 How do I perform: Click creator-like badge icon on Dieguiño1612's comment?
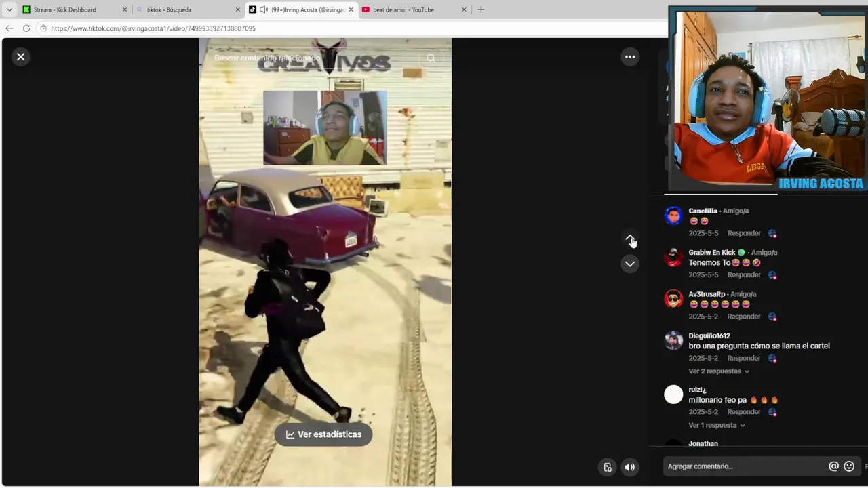coord(772,359)
